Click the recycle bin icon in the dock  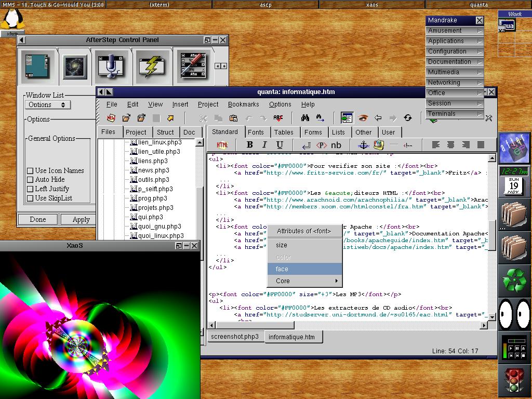(x=514, y=281)
